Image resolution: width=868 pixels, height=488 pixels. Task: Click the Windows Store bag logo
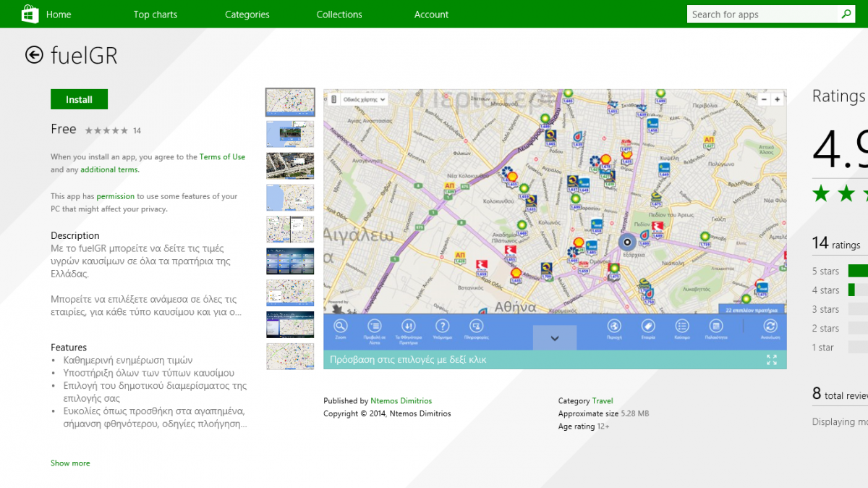pyautogui.click(x=30, y=14)
